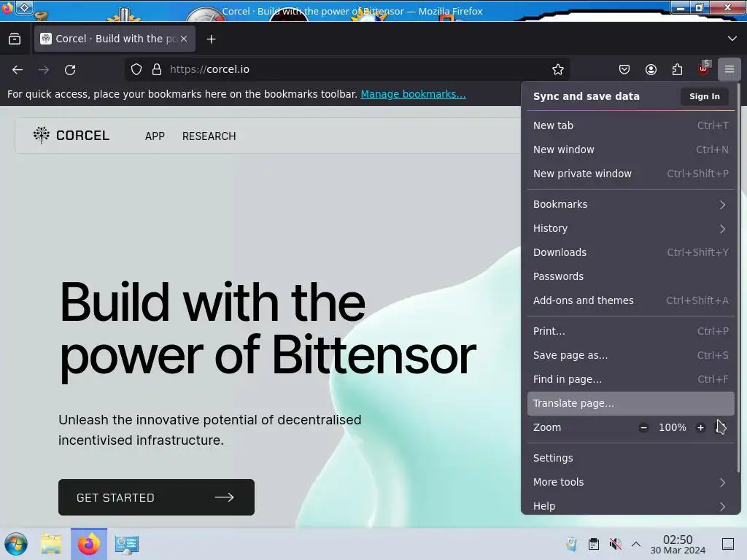The width and height of the screenshot is (747, 560).
Task: Decrease zoom with minus button
Action: [643, 427]
